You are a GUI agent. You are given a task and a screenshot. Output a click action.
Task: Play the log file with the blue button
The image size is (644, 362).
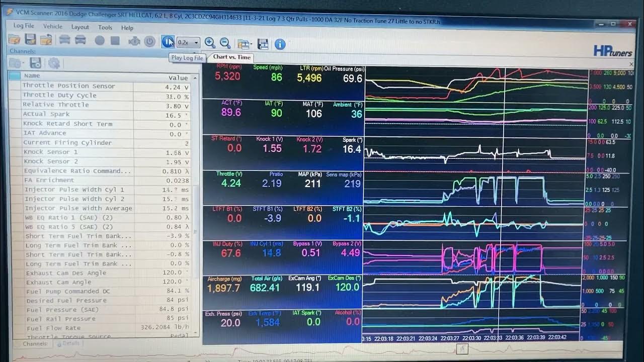pos(168,42)
